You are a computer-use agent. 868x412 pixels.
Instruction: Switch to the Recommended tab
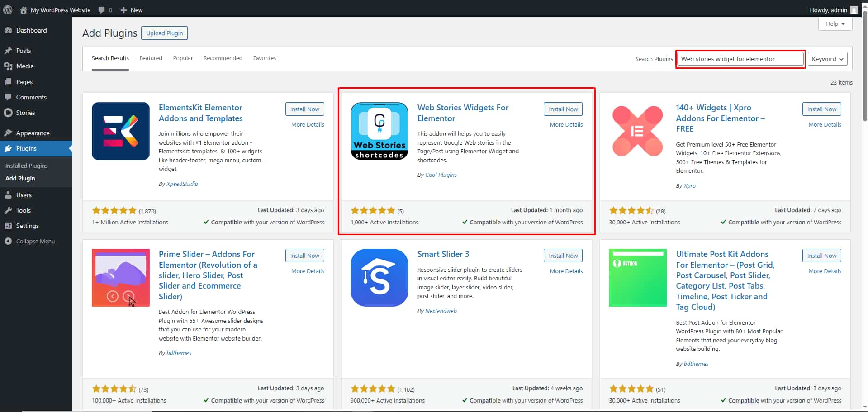point(223,58)
